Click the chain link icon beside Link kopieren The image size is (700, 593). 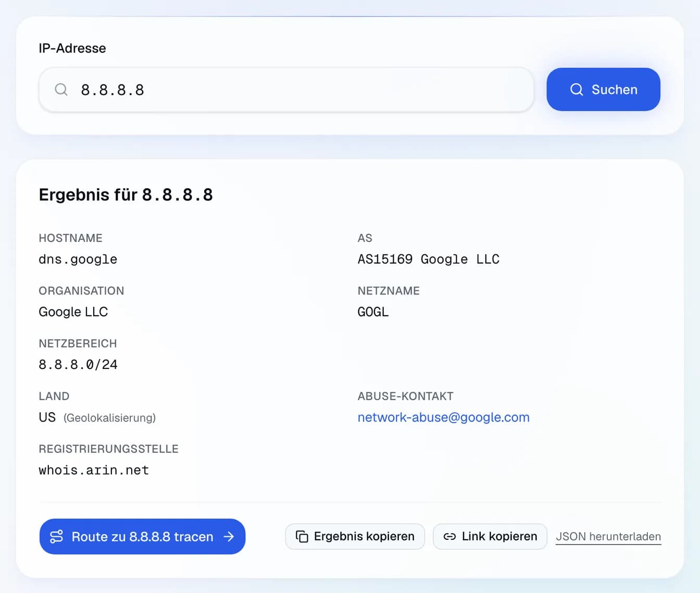449,537
